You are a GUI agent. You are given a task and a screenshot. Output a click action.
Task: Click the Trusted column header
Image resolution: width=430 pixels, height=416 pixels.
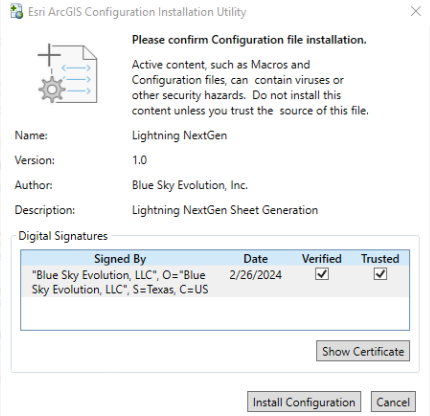pyautogui.click(x=380, y=259)
